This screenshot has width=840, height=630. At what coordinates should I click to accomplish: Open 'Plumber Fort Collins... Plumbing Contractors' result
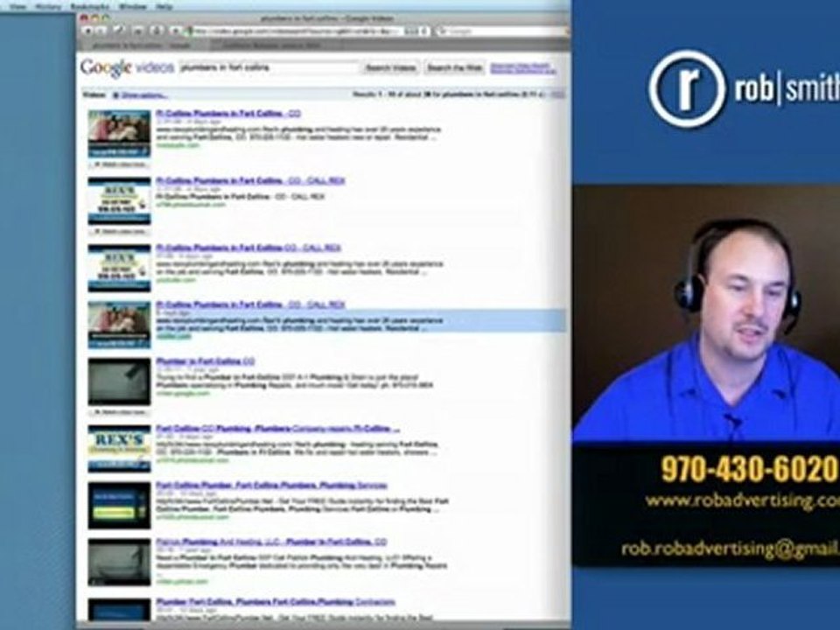[x=276, y=602]
